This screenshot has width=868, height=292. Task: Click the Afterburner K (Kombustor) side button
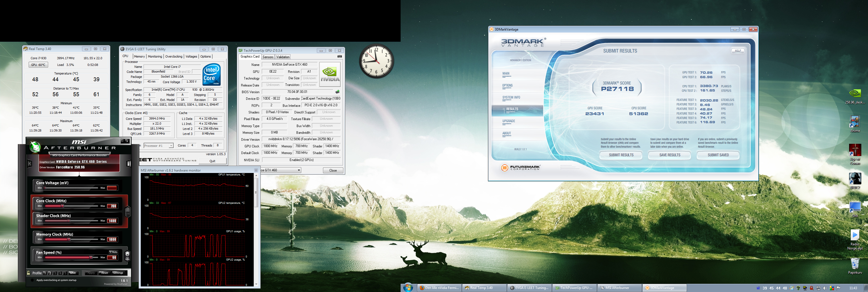point(30,163)
